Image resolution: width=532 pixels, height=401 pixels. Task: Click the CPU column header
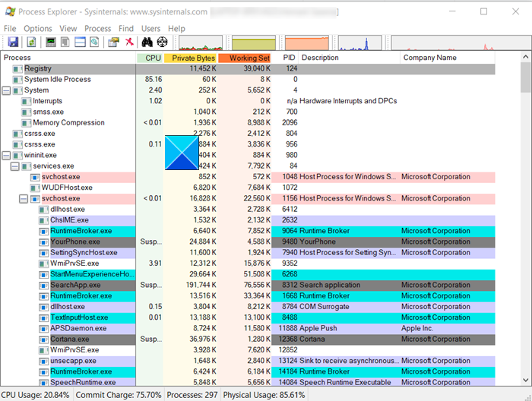tap(149, 58)
